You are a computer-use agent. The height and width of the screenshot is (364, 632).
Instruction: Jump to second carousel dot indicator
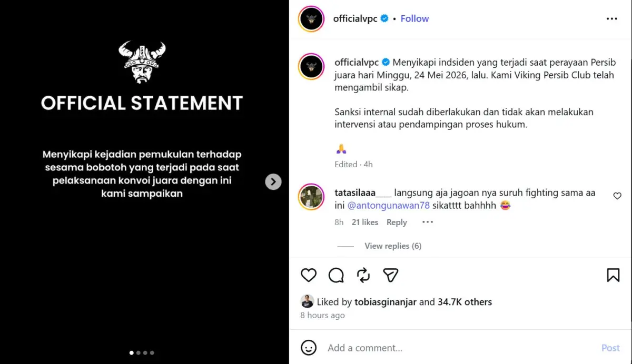[x=139, y=353]
